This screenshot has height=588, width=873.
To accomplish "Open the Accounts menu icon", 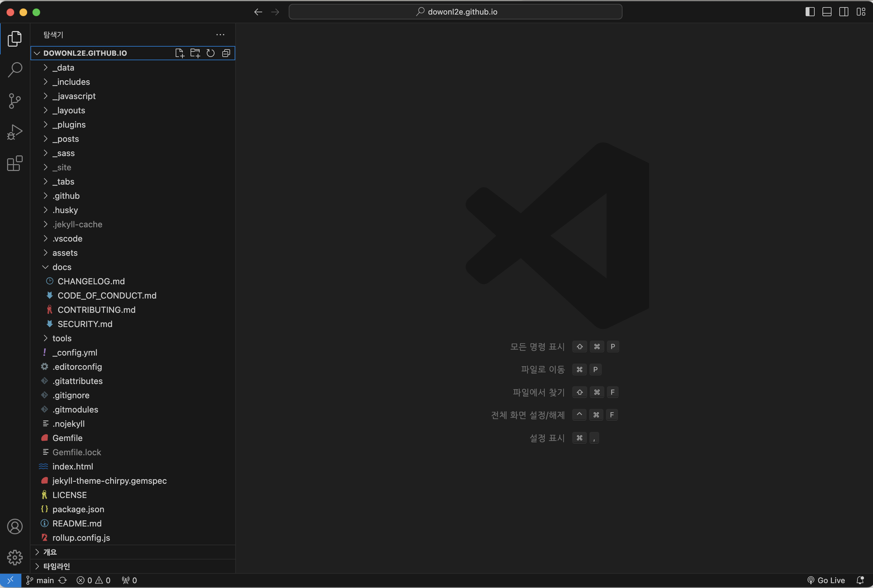I will (15, 526).
